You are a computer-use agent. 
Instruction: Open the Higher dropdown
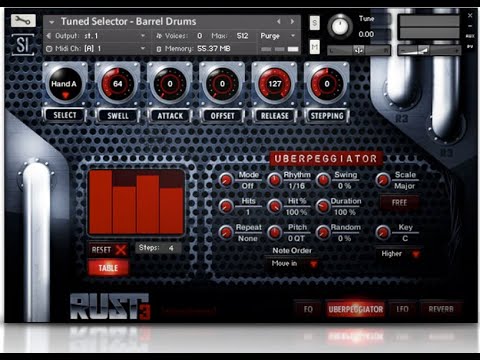399,254
